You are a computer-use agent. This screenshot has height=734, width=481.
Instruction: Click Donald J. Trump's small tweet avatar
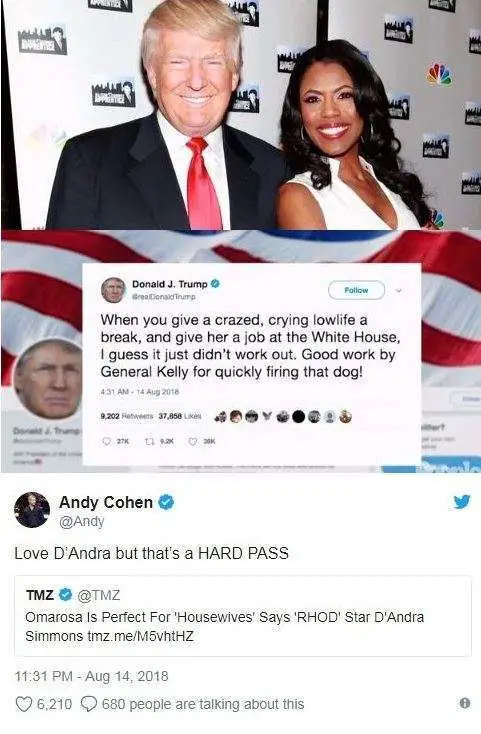click(114, 290)
